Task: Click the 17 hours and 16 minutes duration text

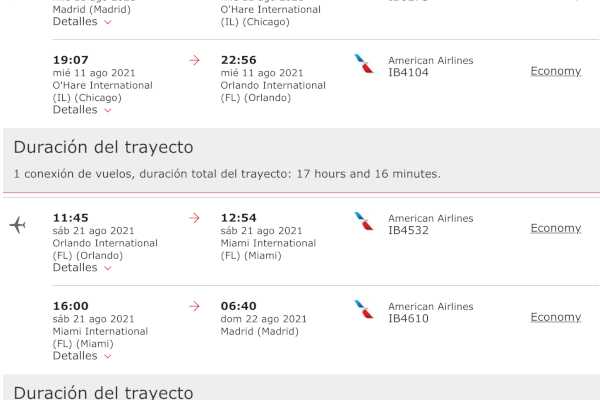Action: click(x=368, y=174)
